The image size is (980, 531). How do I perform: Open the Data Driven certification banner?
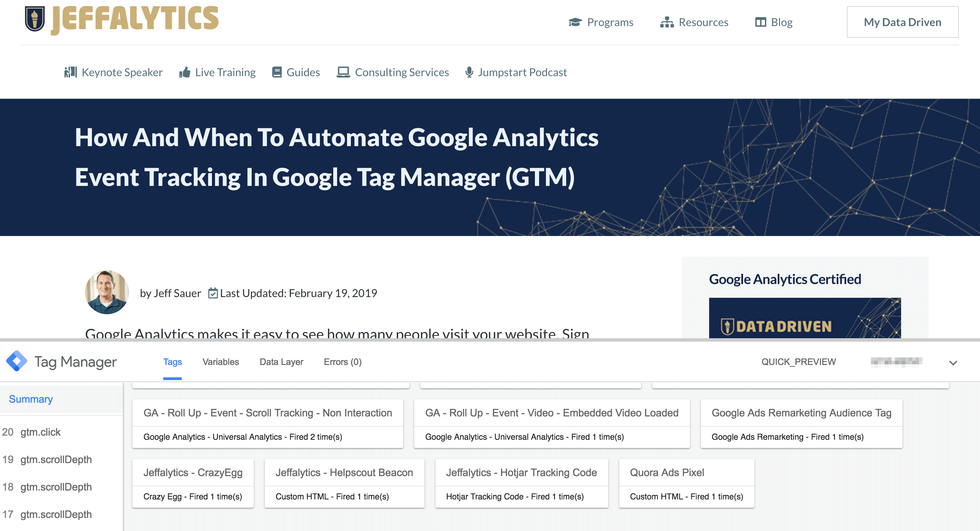(805, 318)
